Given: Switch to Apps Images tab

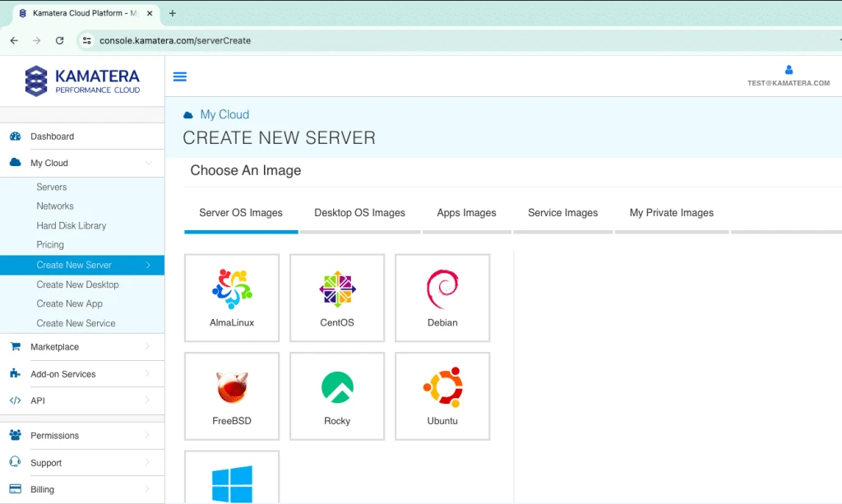Looking at the screenshot, I should coord(467,213).
